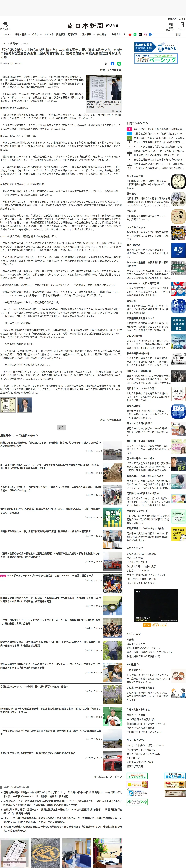
Task: Expand the ニュース menu chevron
Action: point(11,35)
